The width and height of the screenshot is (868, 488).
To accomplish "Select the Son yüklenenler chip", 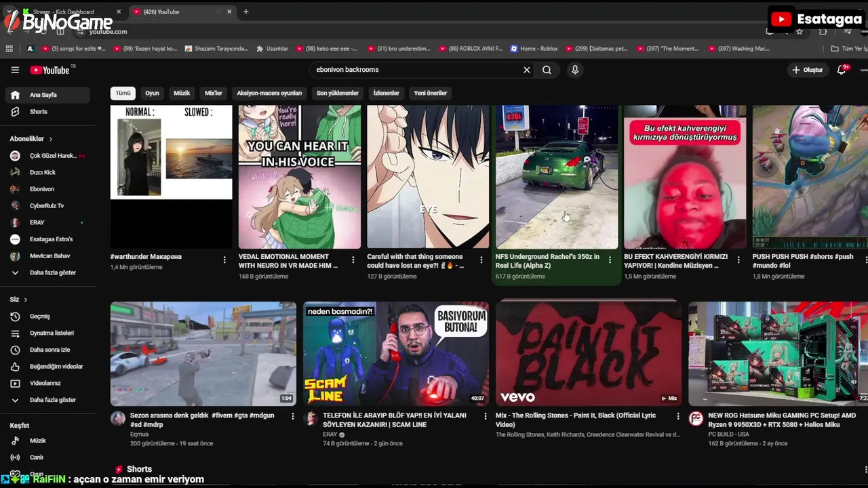I will coord(338,93).
